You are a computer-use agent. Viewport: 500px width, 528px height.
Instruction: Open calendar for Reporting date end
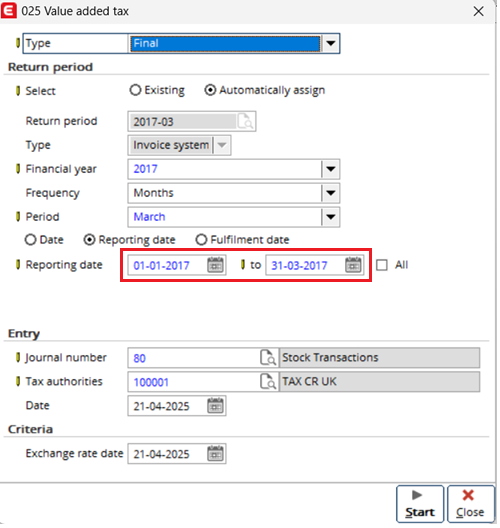click(x=353, y=265)
